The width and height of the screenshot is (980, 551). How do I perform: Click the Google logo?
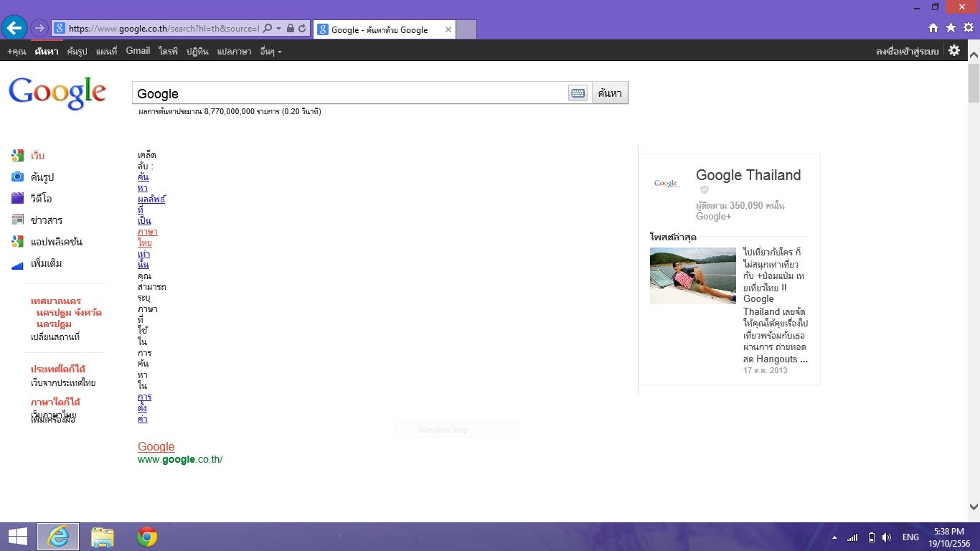point(57,93)
